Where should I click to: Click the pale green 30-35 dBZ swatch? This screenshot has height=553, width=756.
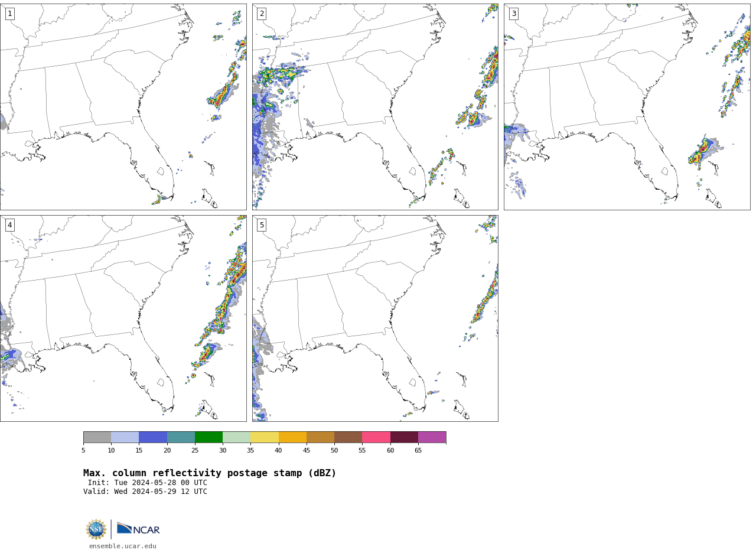point(236,437)
